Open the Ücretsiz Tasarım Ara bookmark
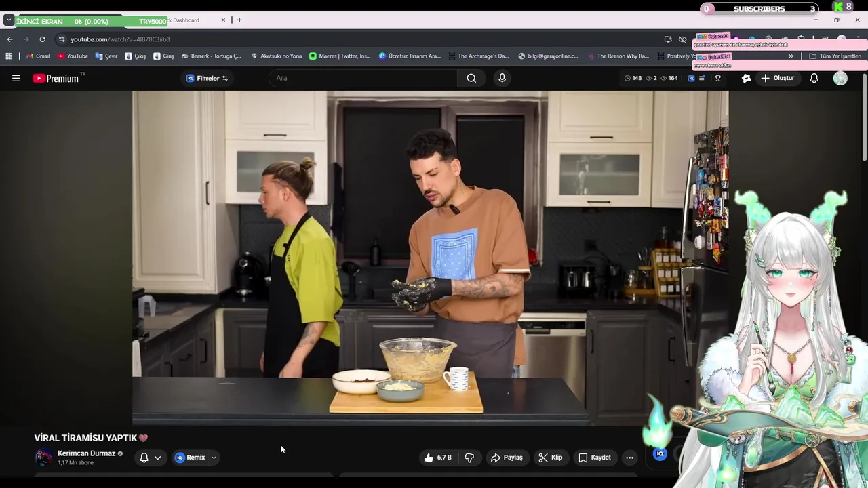The image size is (868, 488). tap(410, 56)
